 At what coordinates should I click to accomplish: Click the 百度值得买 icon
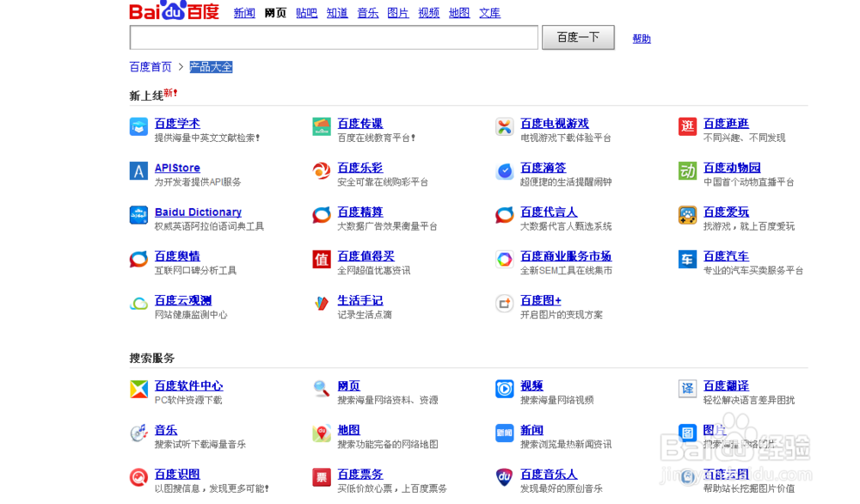point(321,259)
